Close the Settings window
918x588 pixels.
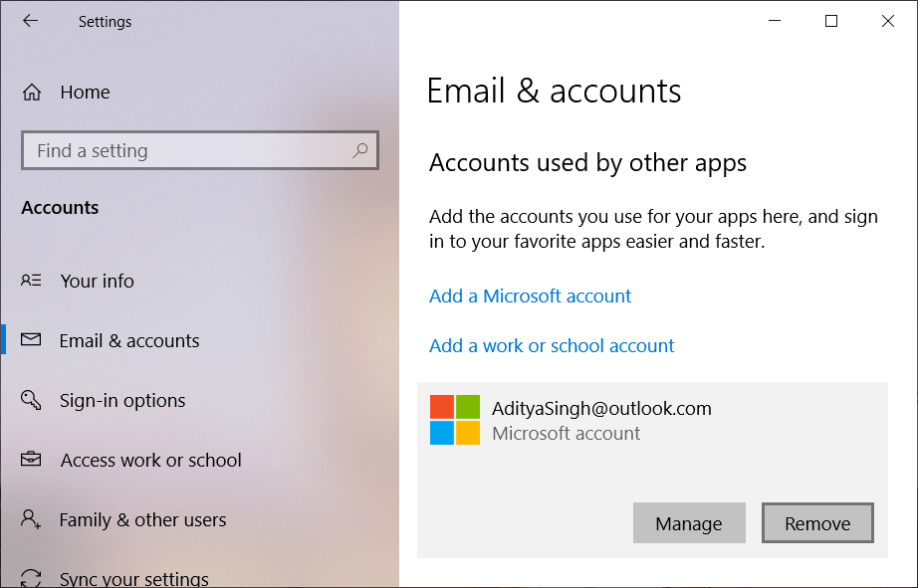[887, 21]
